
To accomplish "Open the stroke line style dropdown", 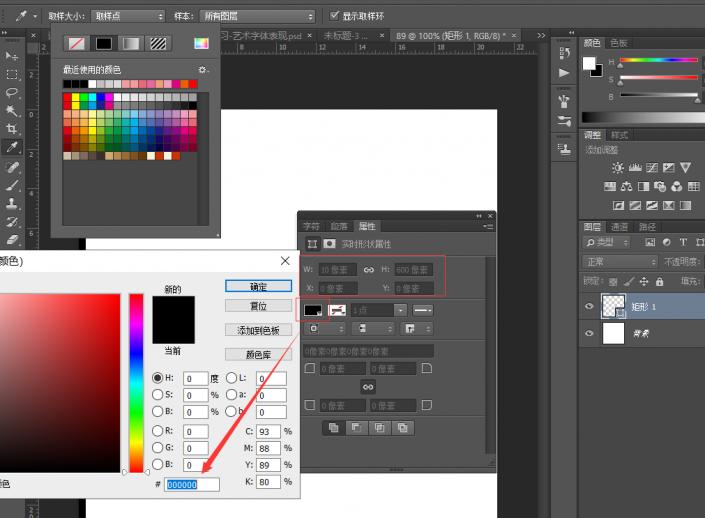I will click(x=422, y=310).
